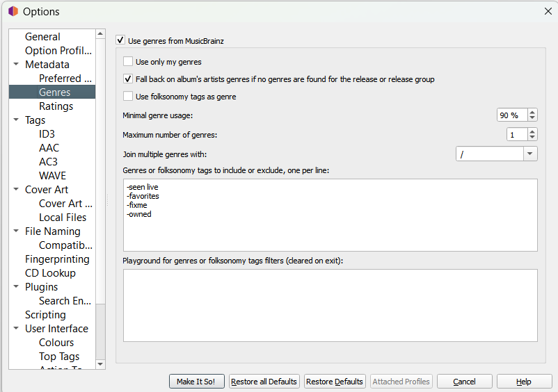Select the Ratings options page
Screen dimensions: 558x392
click(56, 106)
